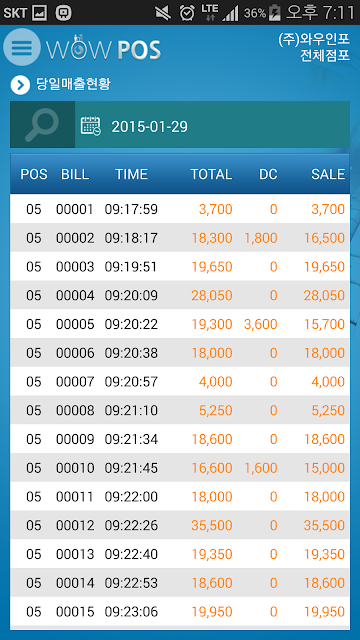The width and height of the screenshot is (360, 640).
Task: Open bill 00015 row at 09:23:06
Action: [x=180, y=611]
